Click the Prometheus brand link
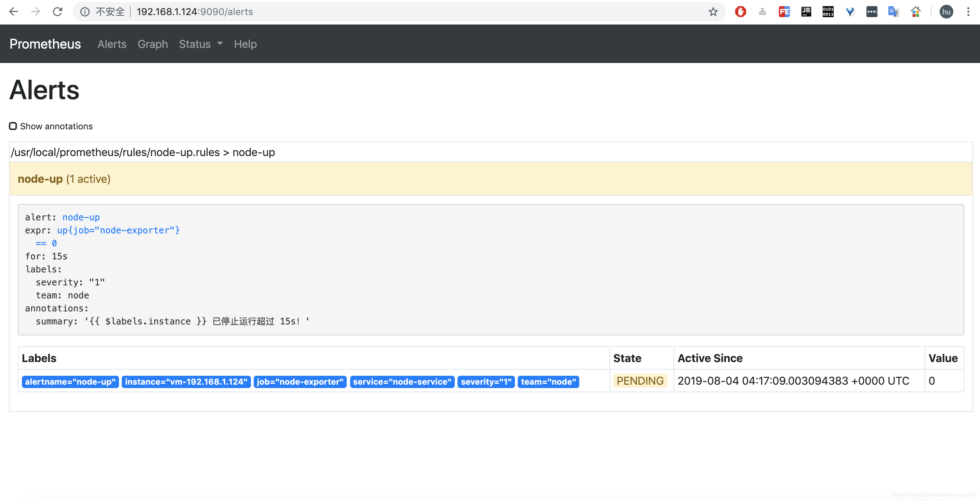The image size is (980, 501). coord(45,44)
